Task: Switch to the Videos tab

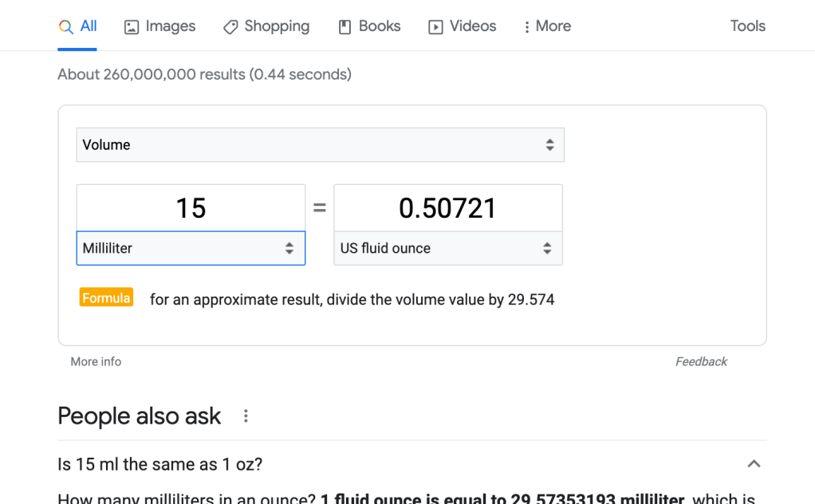Action: click(x=472, y=26)
